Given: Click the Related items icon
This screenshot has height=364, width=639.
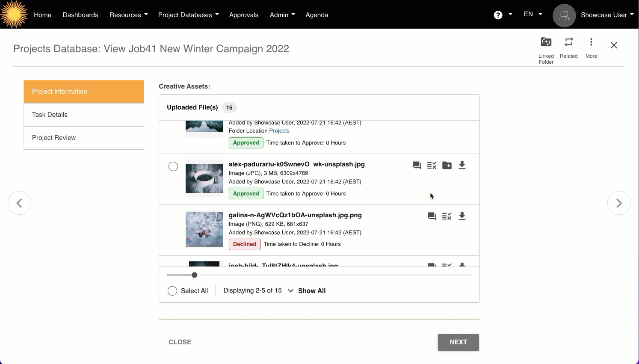Looking at the screenshot, I should point(568,42).
